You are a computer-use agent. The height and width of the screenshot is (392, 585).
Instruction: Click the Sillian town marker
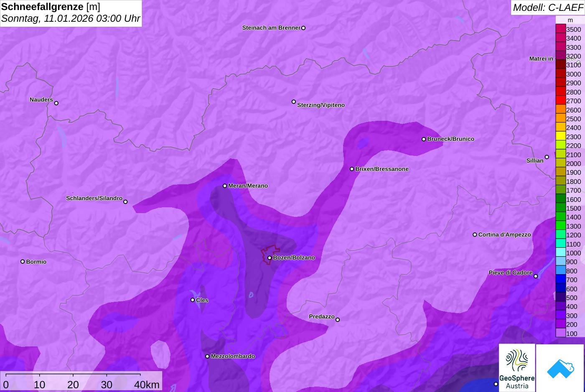tap(547, 157)
